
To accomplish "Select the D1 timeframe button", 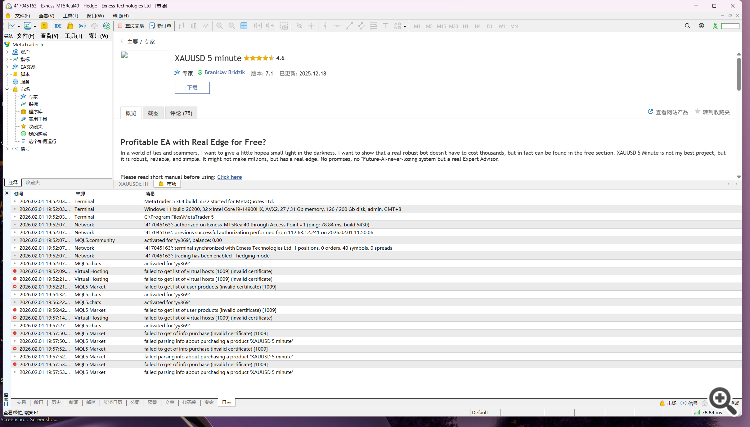I will point(489,26).
